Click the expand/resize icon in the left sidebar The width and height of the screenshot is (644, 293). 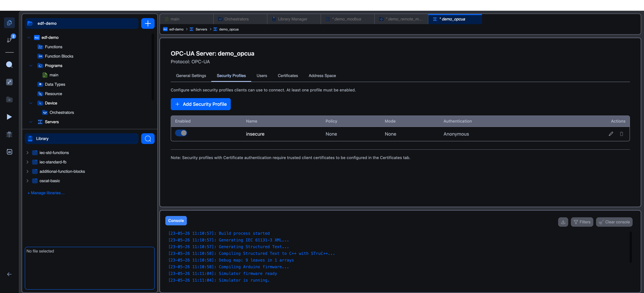9,82
